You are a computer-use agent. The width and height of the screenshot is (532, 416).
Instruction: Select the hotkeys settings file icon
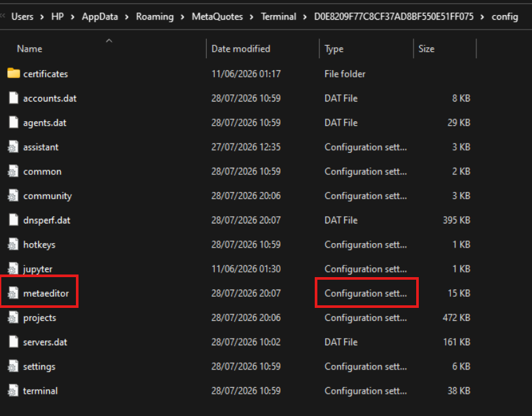(13, 244)
